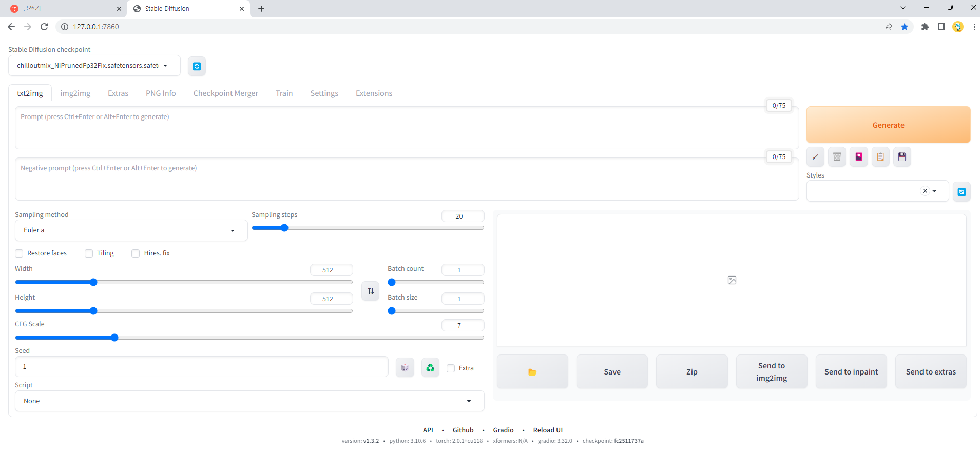Click the read generation parameters arrow icon
The width and height of the screenshot is (980, 453).
click(x=815, y=157)
